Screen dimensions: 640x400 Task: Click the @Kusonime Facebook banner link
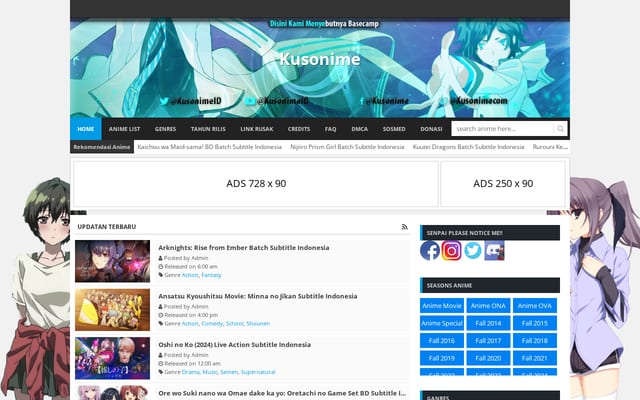[384, 101]
